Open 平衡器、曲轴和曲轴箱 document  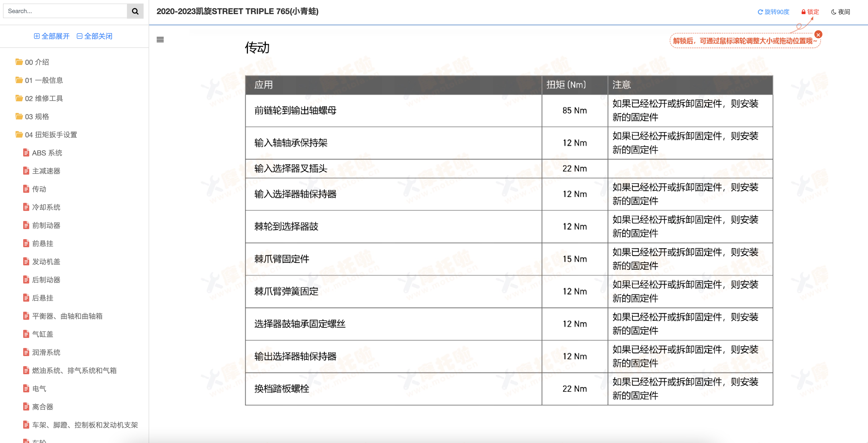tap(67, 316)
